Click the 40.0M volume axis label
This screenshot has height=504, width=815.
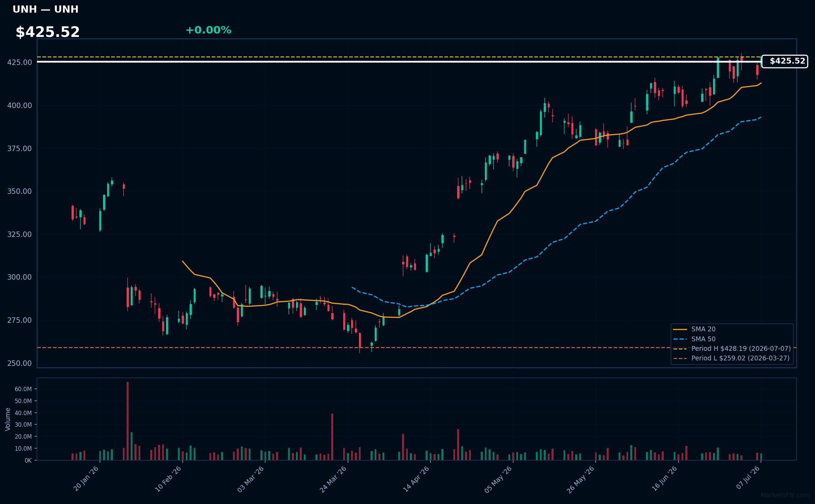coord(23,413)
